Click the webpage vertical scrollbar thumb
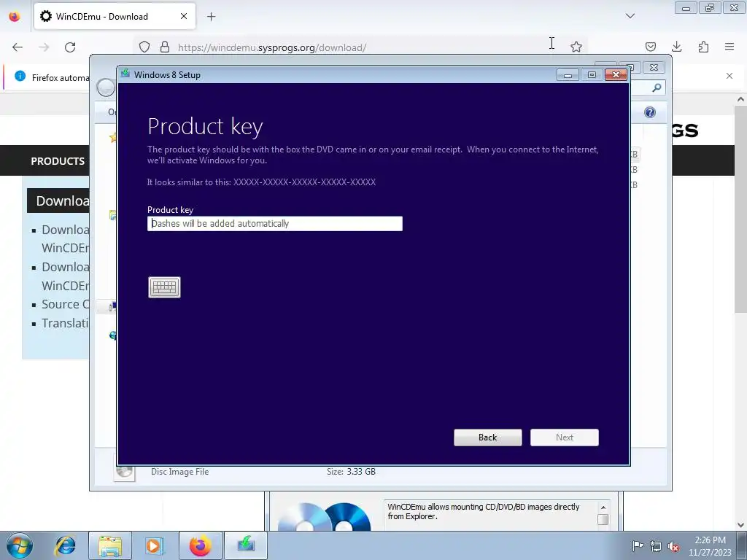This screenshot has width=747, height=560. pyautogui.click(x=740, y=209)
